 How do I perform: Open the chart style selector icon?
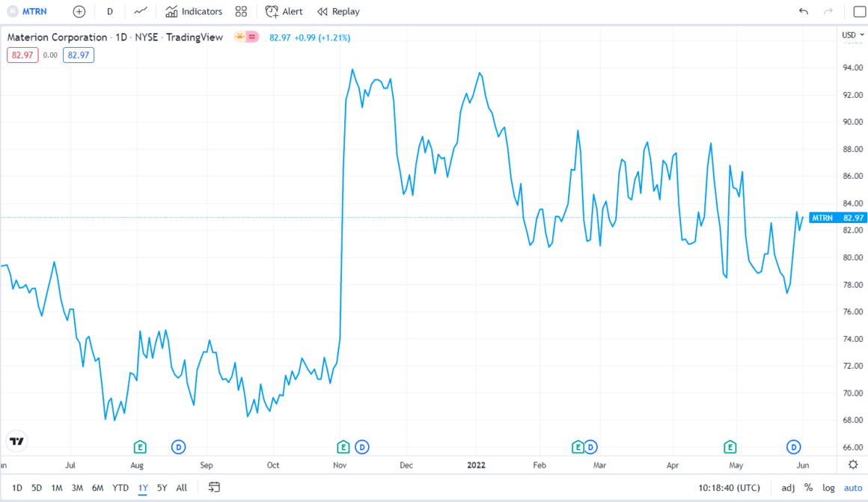click(x=140, y=11)
